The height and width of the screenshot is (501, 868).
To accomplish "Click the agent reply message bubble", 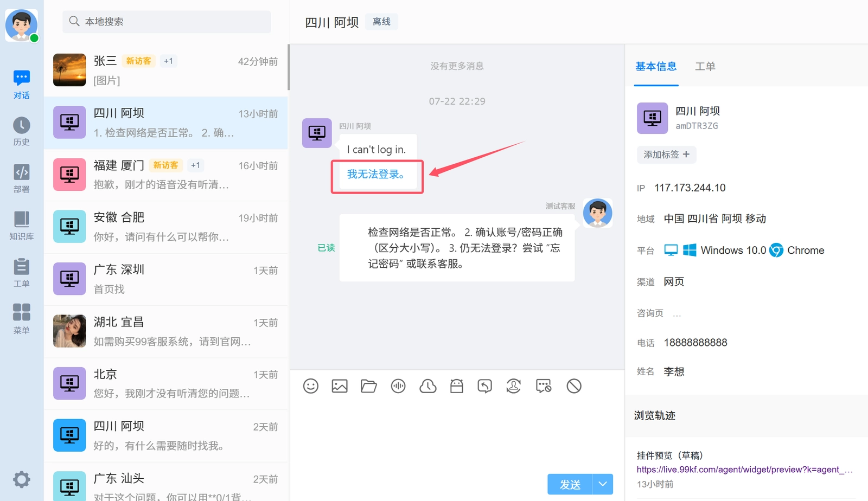I will coord(457,248).
